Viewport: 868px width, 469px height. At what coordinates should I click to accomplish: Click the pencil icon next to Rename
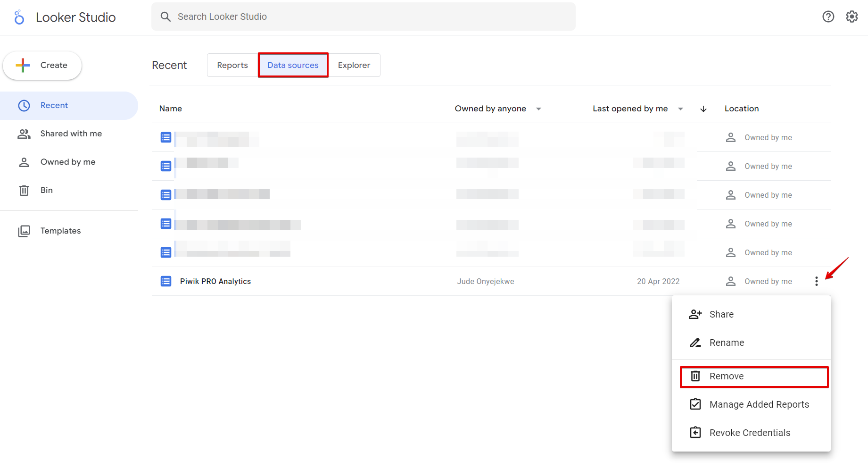pos(695,343)
